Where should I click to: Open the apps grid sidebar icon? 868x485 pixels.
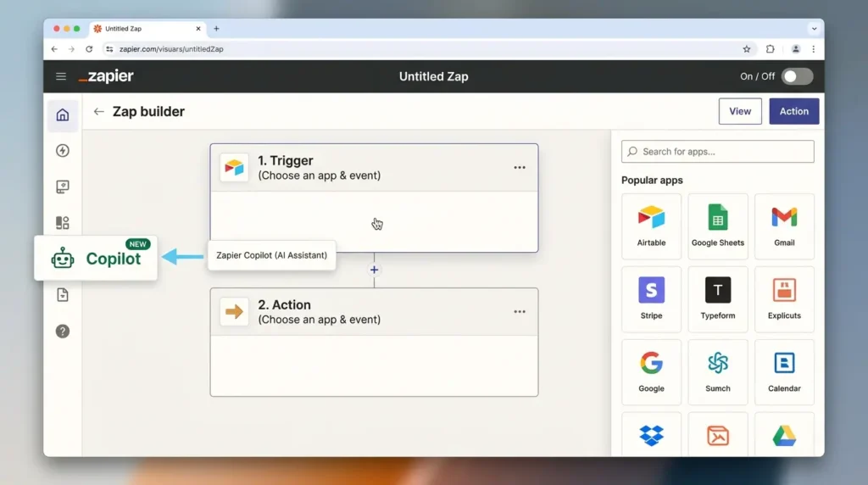(63, 222)
